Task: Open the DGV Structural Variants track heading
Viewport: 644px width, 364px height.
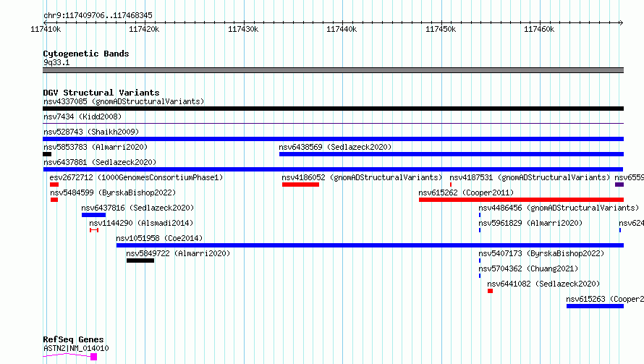Action: (x=101, y=93)
